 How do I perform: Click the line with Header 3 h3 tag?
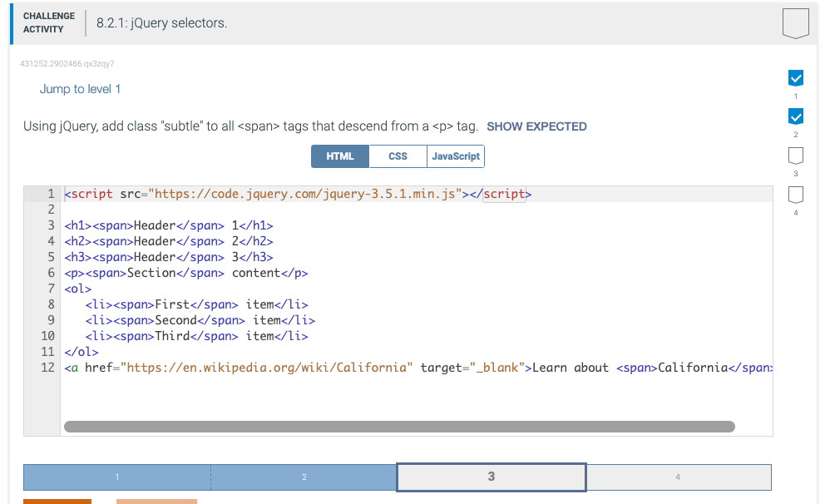point(169,257)
